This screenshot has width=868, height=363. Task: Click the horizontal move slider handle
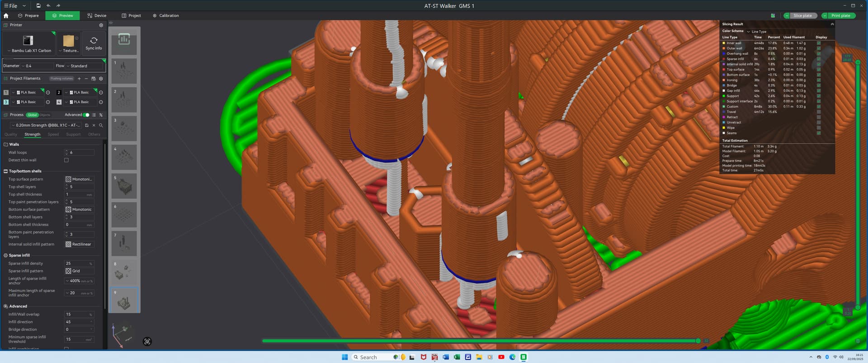coord(698,341)
